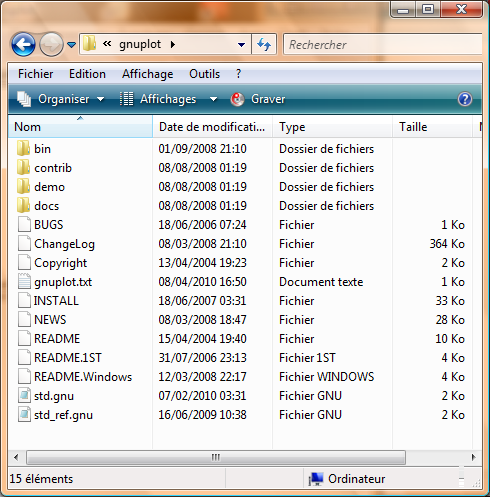The width and height of the screenshot is (490, 497).
Task: Click the Graver disc icon
Action: [x=237, y=99]
